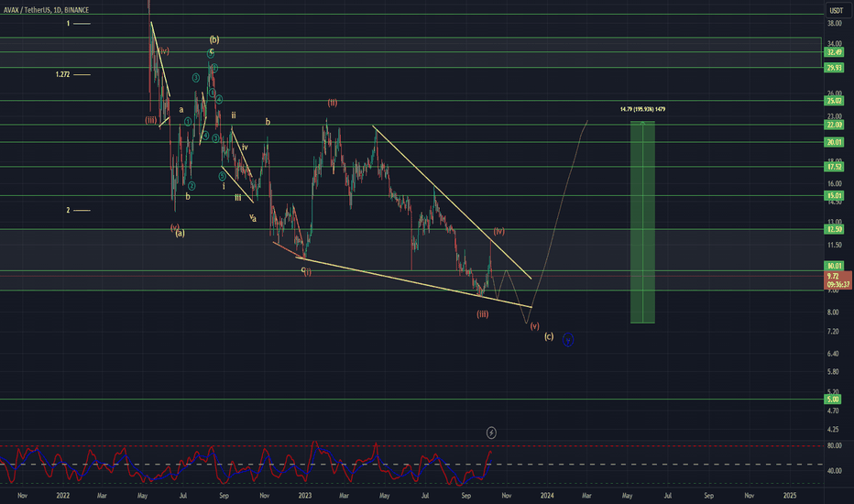Select the yellow (b) wave label
The image size is (854, 504).
point(214,39)
